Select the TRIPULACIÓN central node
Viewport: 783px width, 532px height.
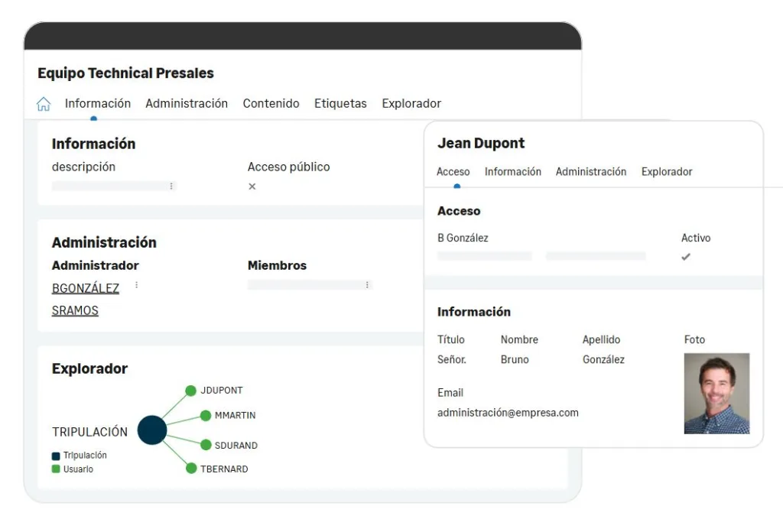tap(152, 430)
